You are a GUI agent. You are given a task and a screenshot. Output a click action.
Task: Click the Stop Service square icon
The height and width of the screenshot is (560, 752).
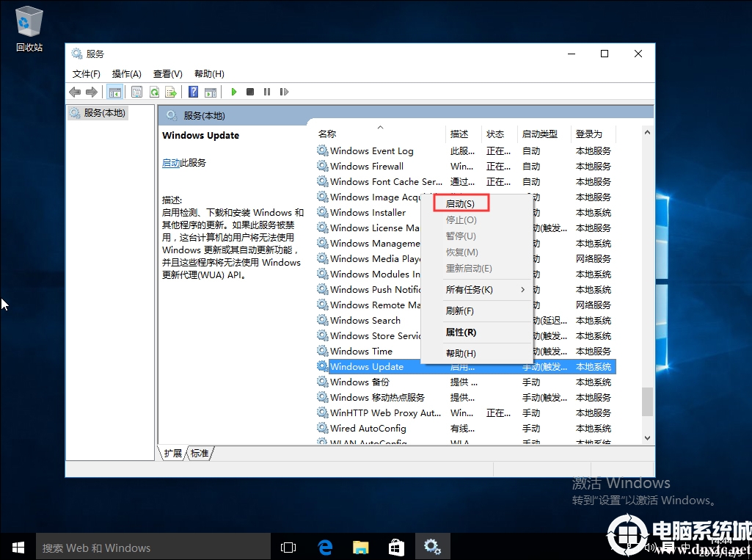(250, 92)
